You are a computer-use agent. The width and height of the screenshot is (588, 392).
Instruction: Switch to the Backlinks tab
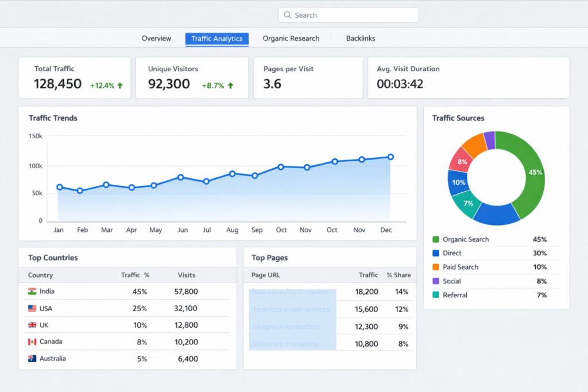[x=360, y=38]
